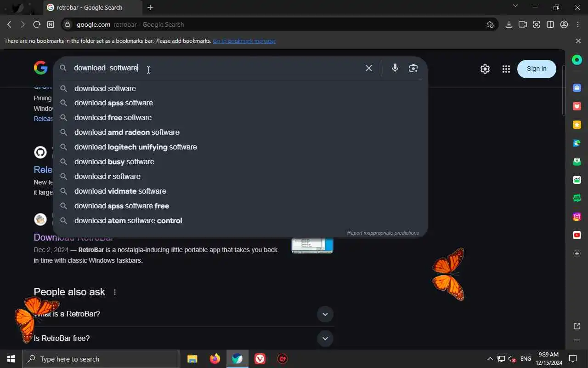Open the profile account icon in the toolbar
Image resolution: width=588 pixels, height=368 pixels.
tap(564, 24)
